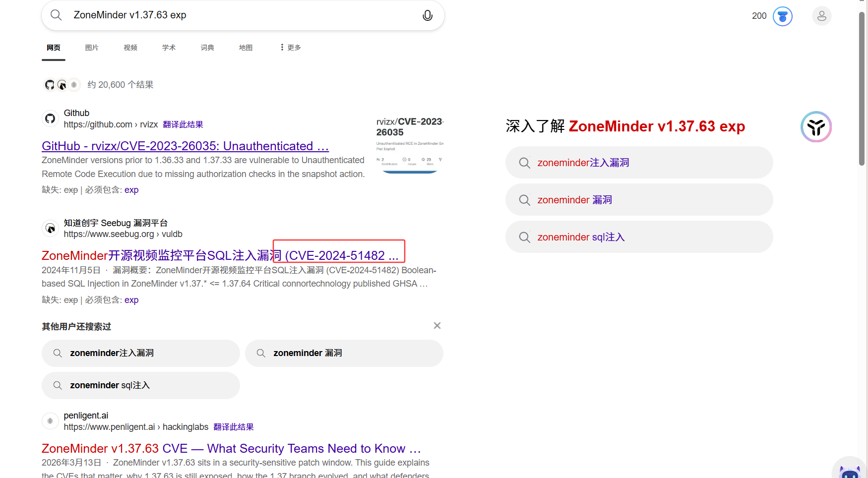Open GitHub rvizx/CVE-2023-26035 result link

[x=185, y=146]
